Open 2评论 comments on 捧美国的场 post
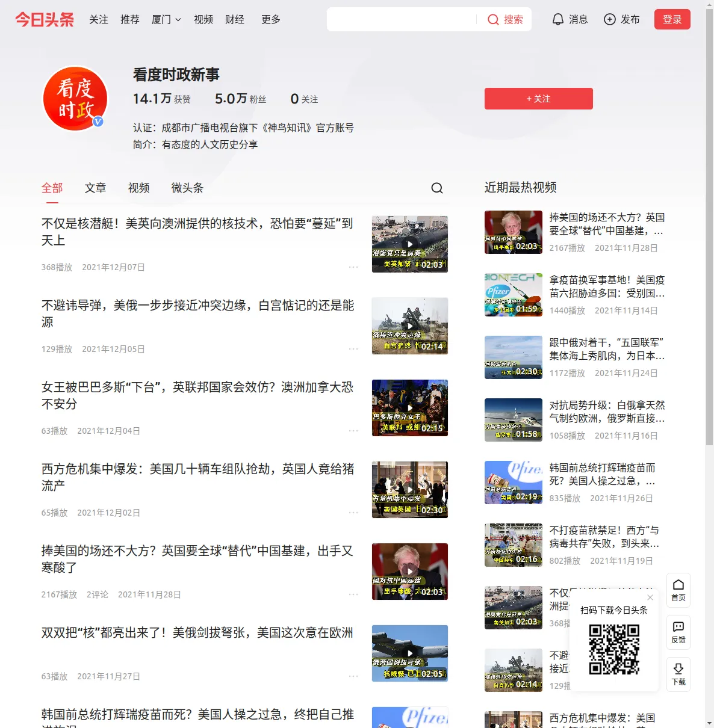714x728 pixels. point(98,594)
